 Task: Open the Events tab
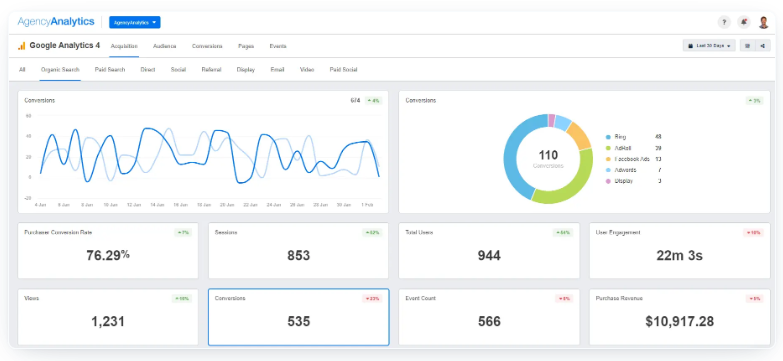coord(278,46)
